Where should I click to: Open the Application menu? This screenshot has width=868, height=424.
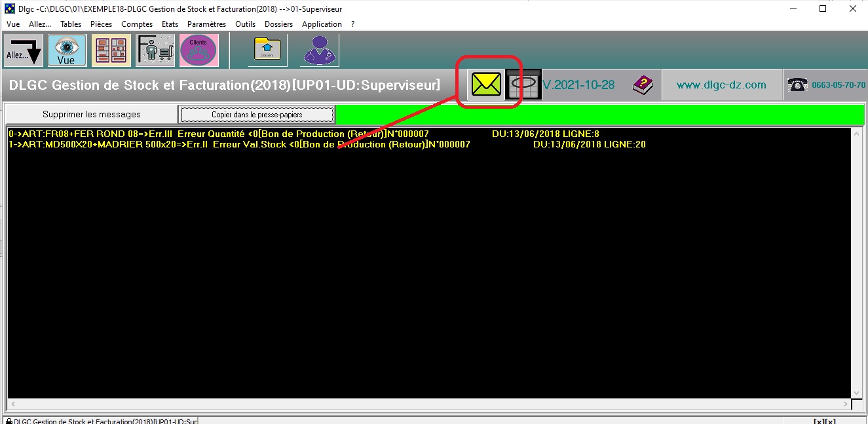point(322,24)
